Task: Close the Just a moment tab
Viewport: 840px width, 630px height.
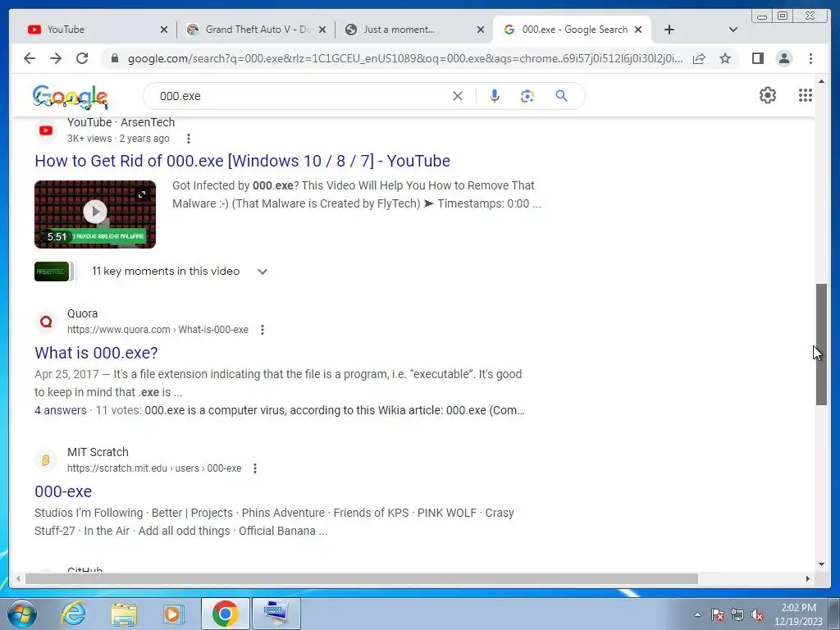Action: point(481,30)
